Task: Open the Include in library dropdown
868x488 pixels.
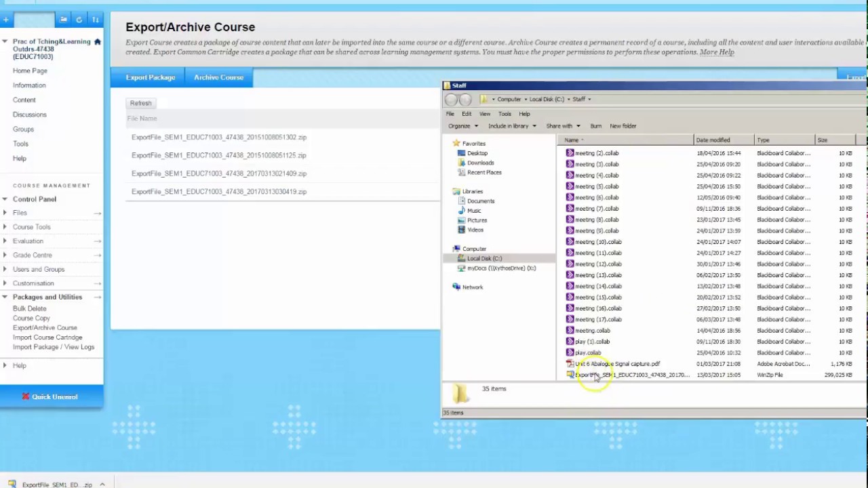Action: [512, 126]
